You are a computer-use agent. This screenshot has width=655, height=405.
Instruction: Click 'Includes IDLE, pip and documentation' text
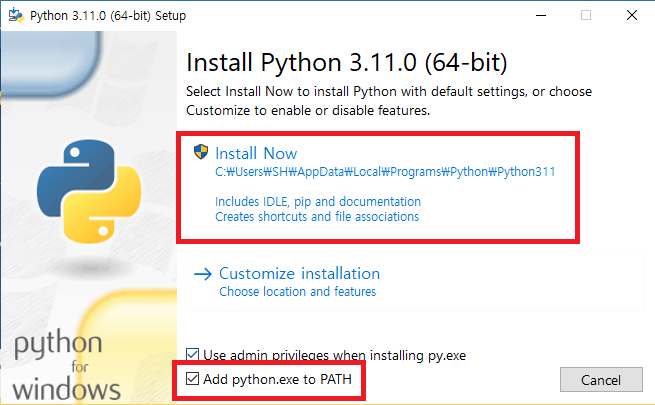pyautogui.click(x=318, y=202)
